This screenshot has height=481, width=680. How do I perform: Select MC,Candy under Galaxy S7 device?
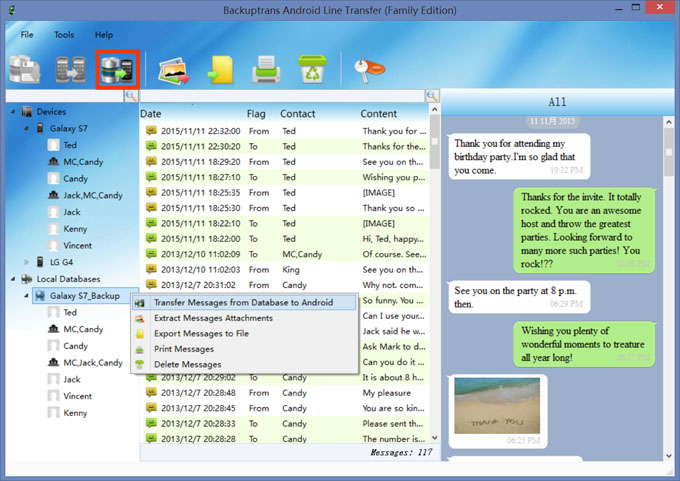83,162
